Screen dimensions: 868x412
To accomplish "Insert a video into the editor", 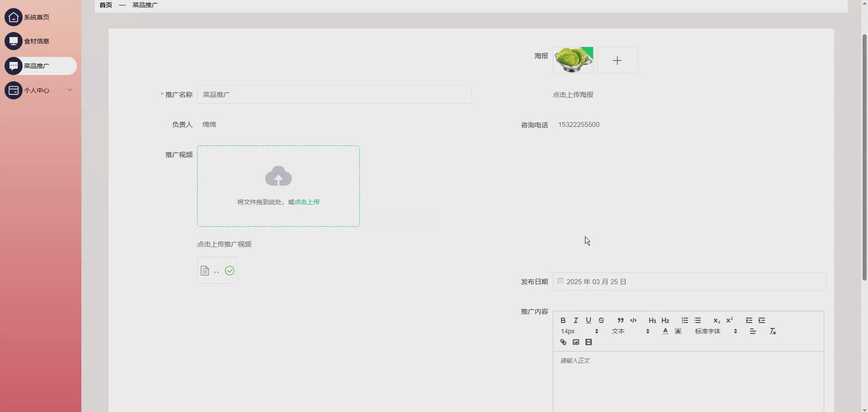I will click(x=589, y=342).
